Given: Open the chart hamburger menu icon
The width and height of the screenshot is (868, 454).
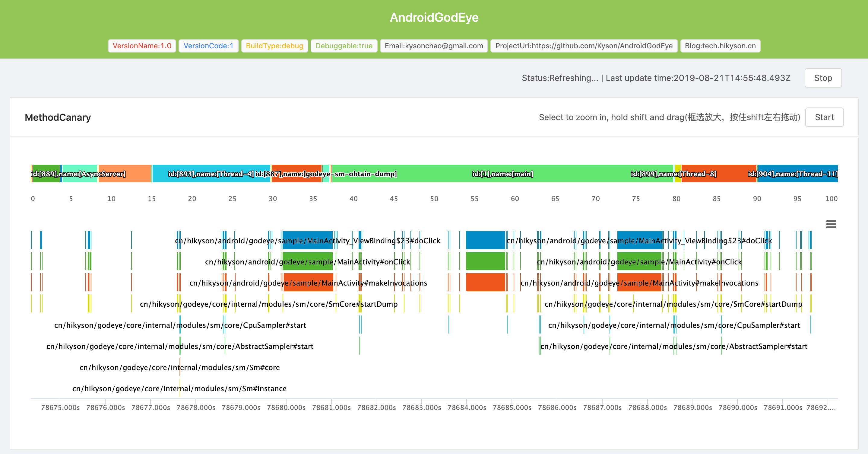Looking at the screenshot, I should click(831, 224).
